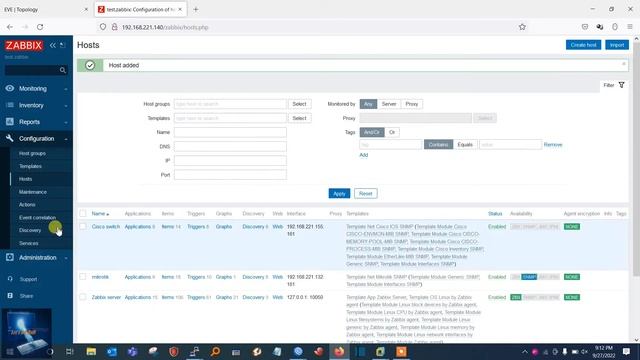
Task: Click the Zabbix logo
Action: point(24,45)
